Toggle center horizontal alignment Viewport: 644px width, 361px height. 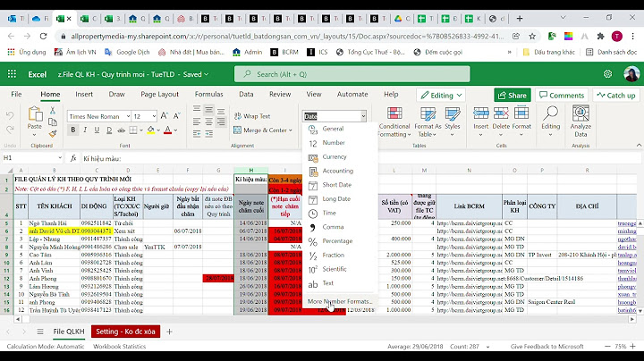tap(209, 122)
